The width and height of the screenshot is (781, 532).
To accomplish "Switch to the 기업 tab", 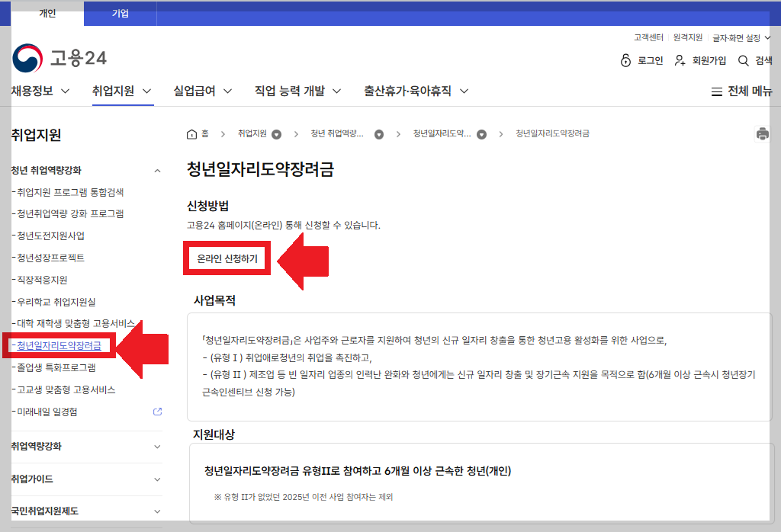I will pyautogui.click(x=120, y=14).
